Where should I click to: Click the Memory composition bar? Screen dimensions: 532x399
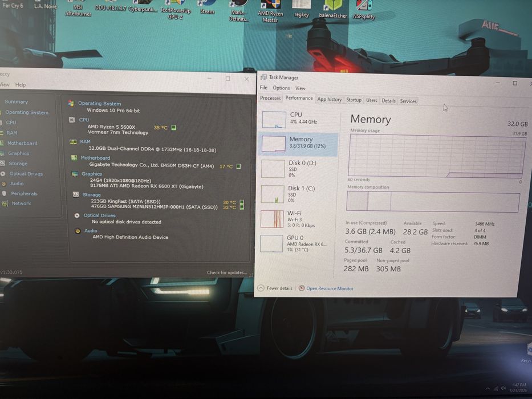(x=433, y=202)
